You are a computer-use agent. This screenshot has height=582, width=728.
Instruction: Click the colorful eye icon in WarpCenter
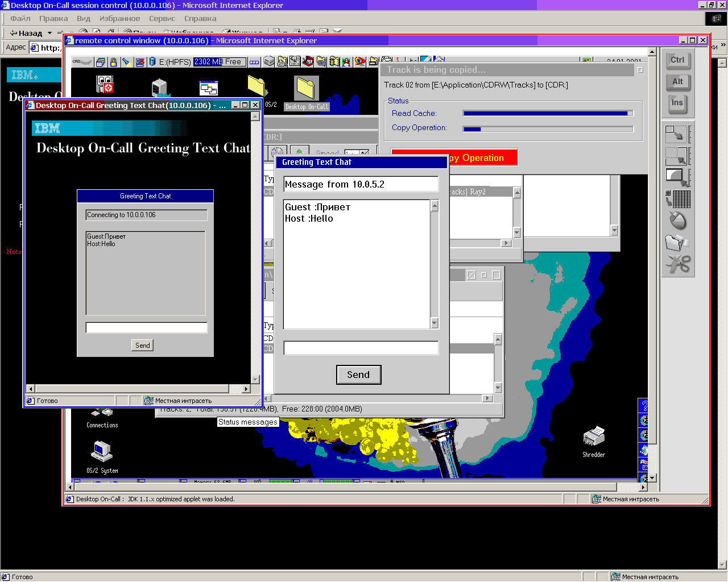click(360, 61)
